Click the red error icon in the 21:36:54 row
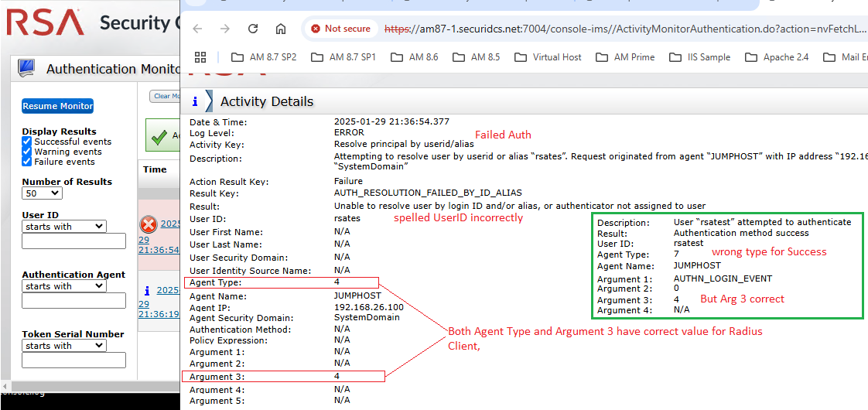 [x=148, y=224]
